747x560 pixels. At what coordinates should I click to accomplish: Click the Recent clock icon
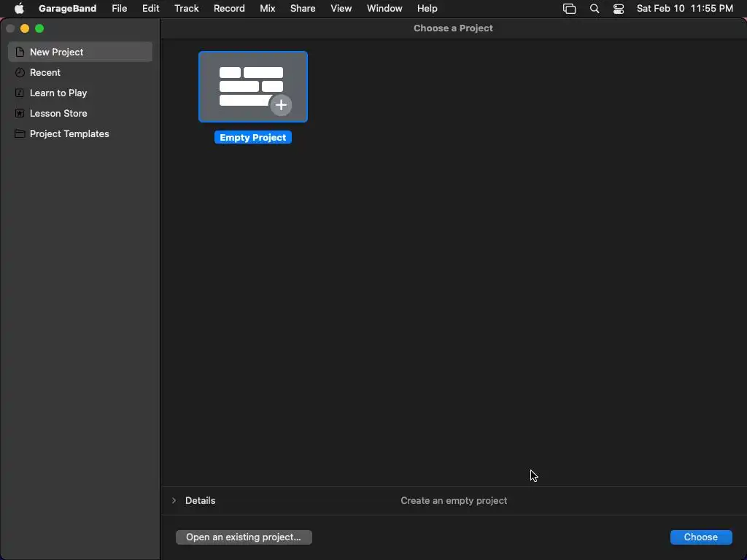[20, 72]
